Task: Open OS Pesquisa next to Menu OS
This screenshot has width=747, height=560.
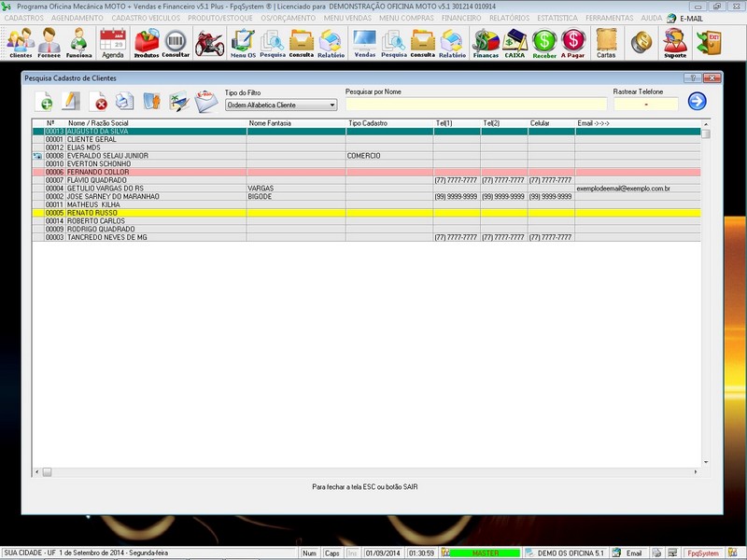Action: [273, 43]
